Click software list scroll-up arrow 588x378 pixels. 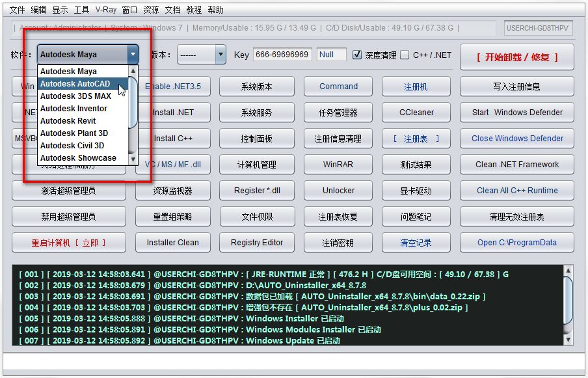pos(133,70)
